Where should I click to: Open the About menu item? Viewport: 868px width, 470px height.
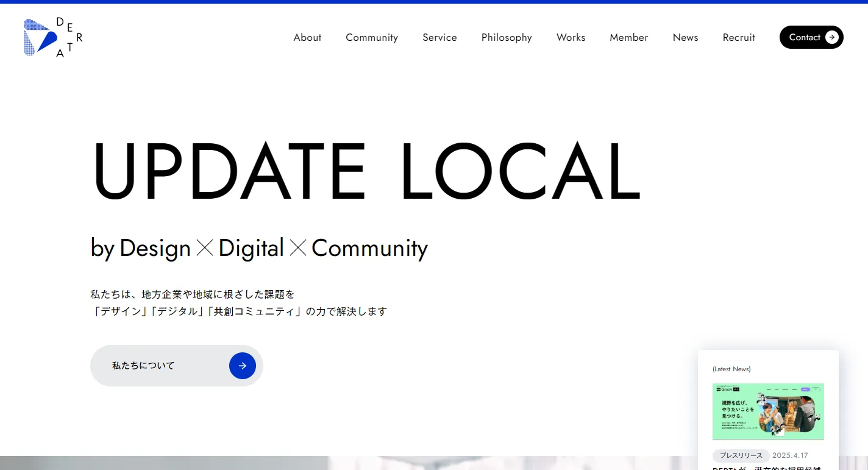pyautogui.click(x=307, y=37)
